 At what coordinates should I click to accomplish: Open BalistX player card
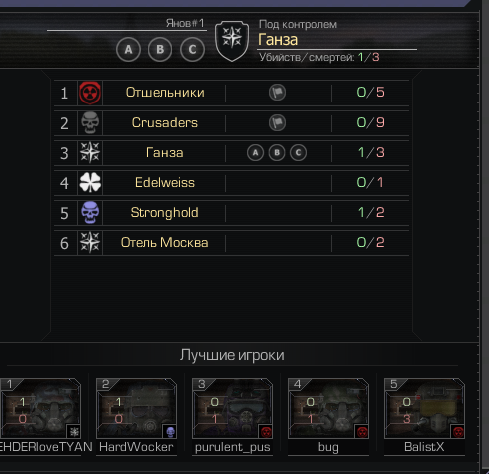point(424,417)
